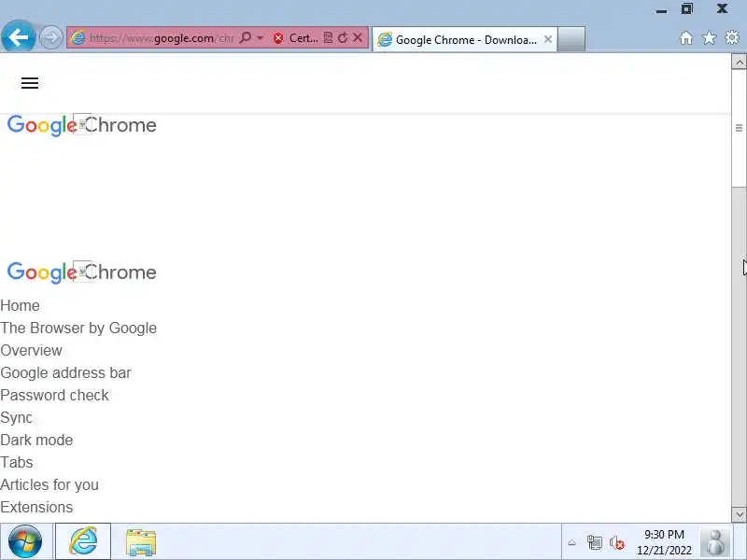Show hidden system tray icons
The height and width of the screenshot is (560, 747).
(571, 542)
